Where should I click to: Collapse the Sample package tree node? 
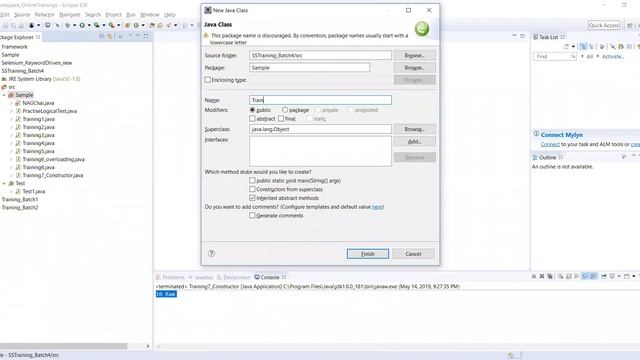4,95
